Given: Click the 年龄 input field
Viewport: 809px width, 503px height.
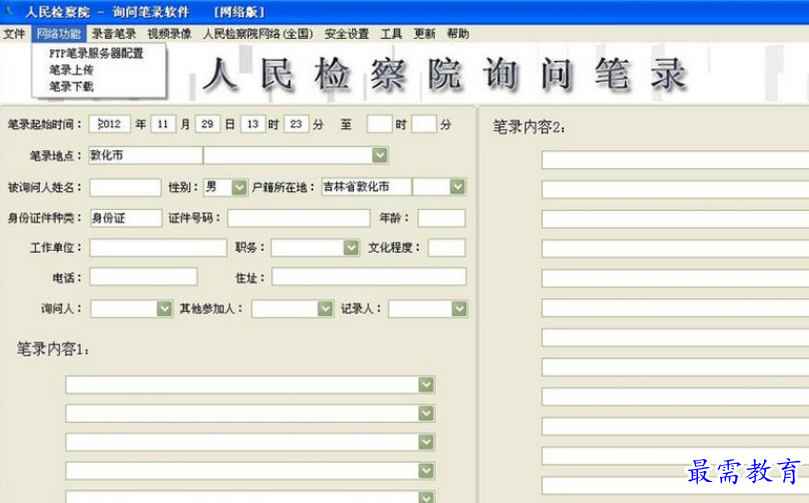Looking at the screenshot, I should click(442, 218).
